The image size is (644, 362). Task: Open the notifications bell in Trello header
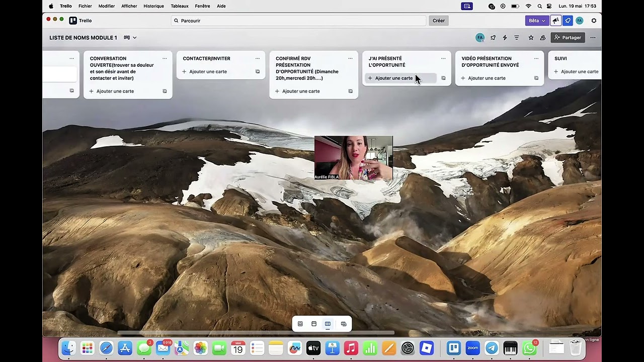pos(568,21)
